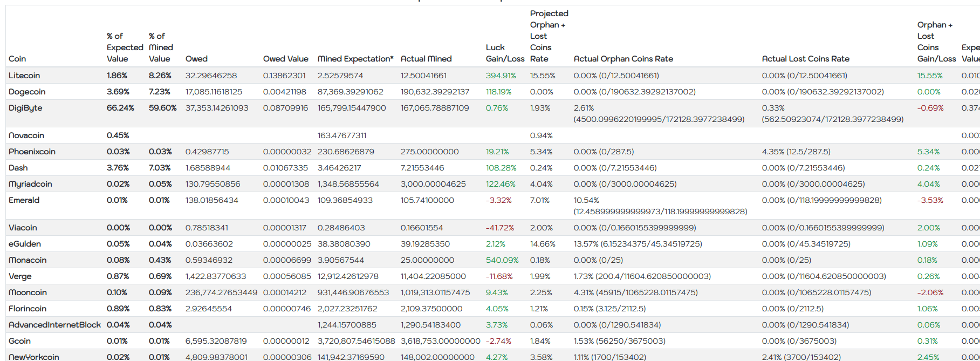Click Litecoin projected rate 15.55%
980x361 pixels.
coord(543,76)
